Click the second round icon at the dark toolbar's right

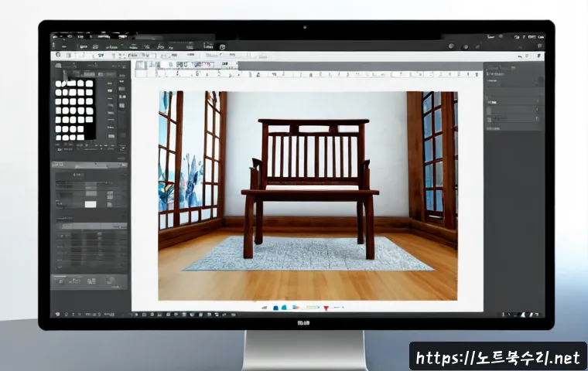click(x=466, y=47)
